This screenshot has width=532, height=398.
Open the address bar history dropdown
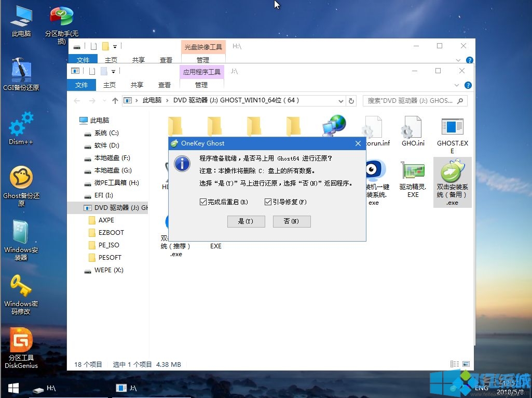pos(340,101)
